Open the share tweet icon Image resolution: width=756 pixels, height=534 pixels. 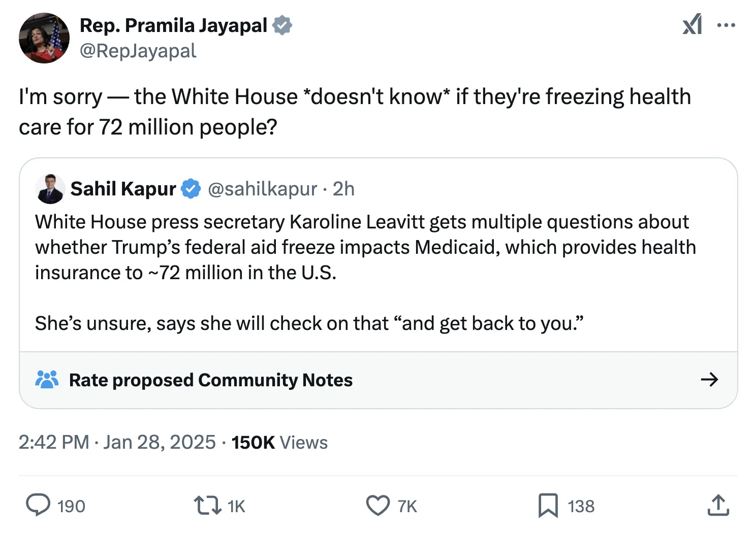tap(718, 505)
